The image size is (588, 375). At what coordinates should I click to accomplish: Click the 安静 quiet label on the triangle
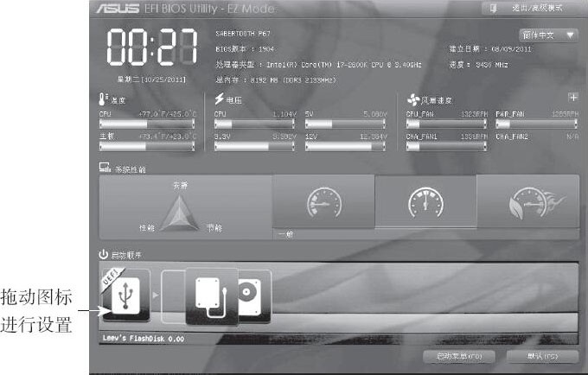180,186
